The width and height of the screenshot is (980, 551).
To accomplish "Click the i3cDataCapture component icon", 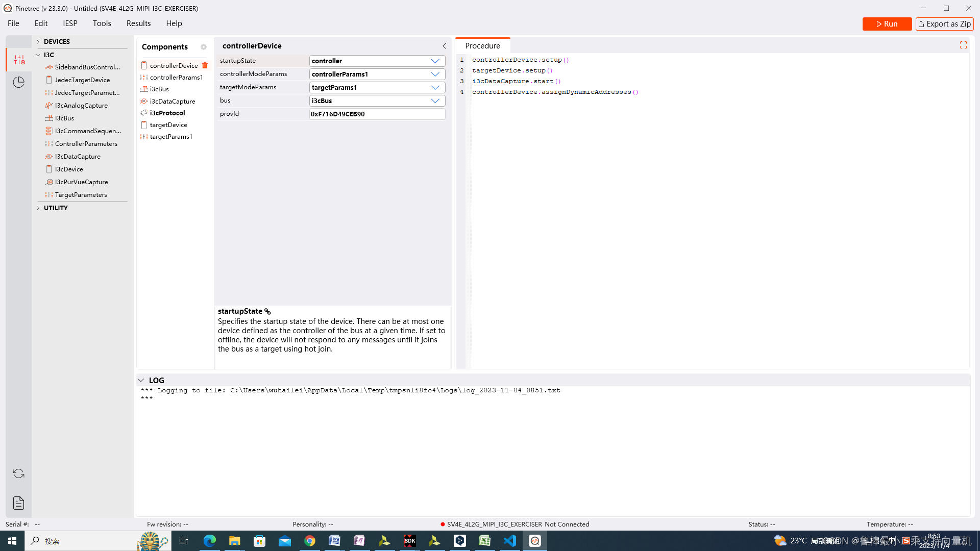I will pos(144,101).
